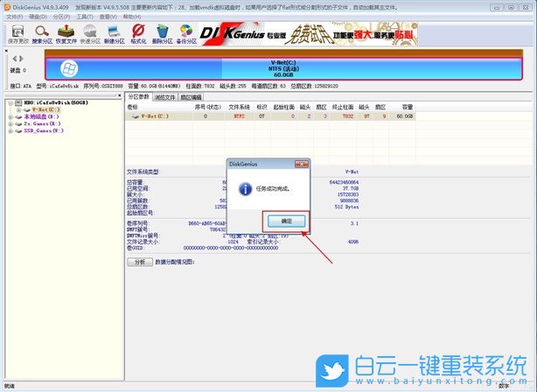Select 本地磁盘 drive in the tree
This screenshot has height=392, width=537.
(41, 117)
